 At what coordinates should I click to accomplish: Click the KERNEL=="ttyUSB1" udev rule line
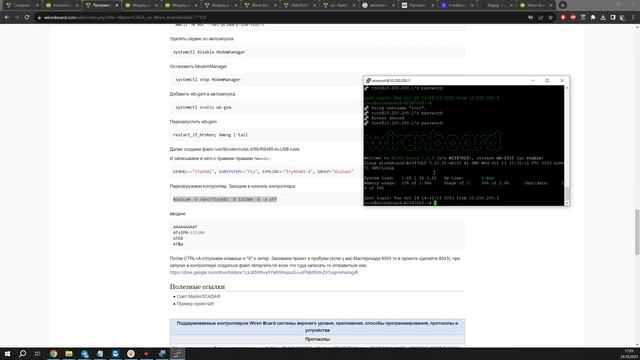[x=263, y=172]
